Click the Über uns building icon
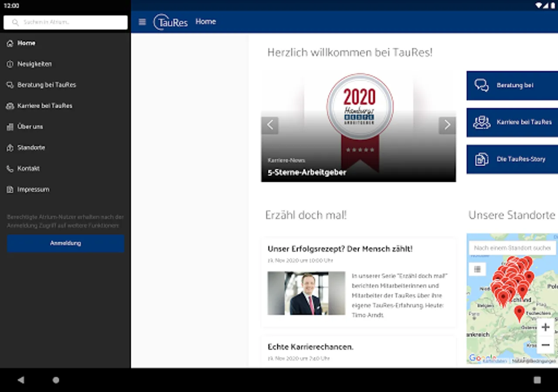The height and width of the screenshot is (392, 558). (10, 127)
